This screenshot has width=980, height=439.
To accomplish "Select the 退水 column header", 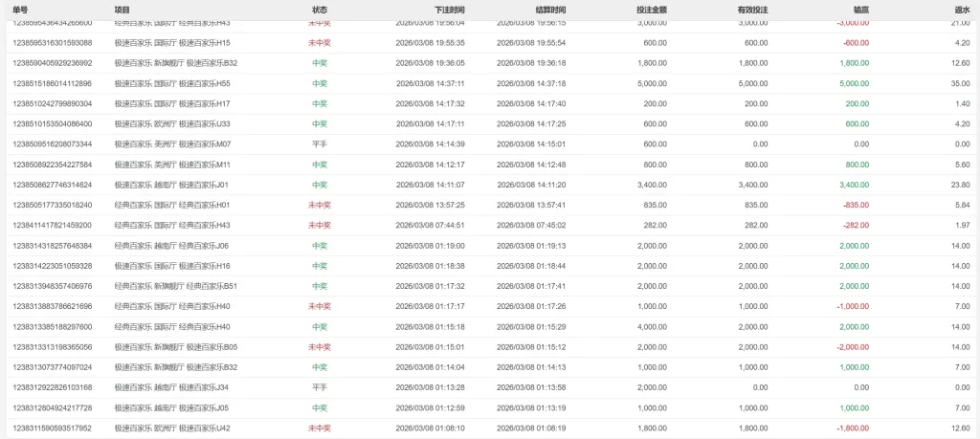I will click(x=962, y=9).
